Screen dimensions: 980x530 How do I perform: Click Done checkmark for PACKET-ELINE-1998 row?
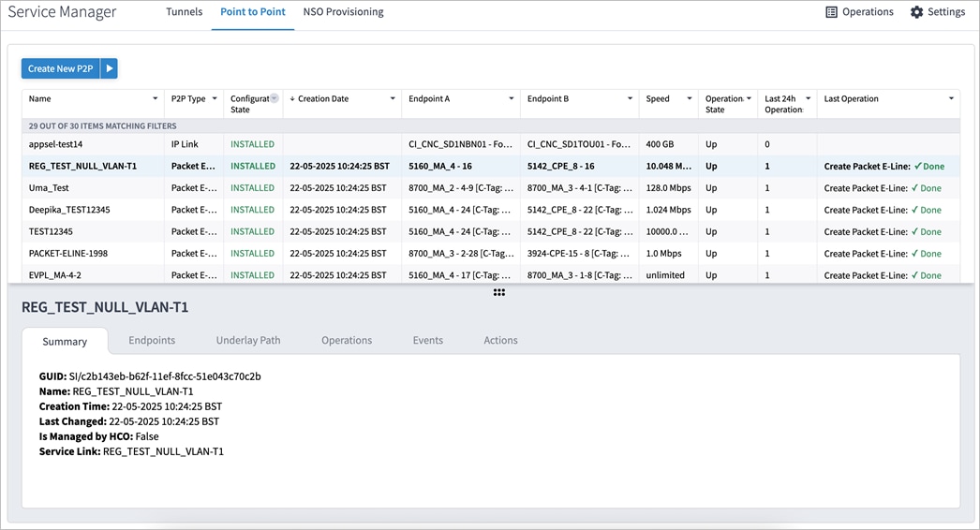pyautogui.click(x=916, y=254)
